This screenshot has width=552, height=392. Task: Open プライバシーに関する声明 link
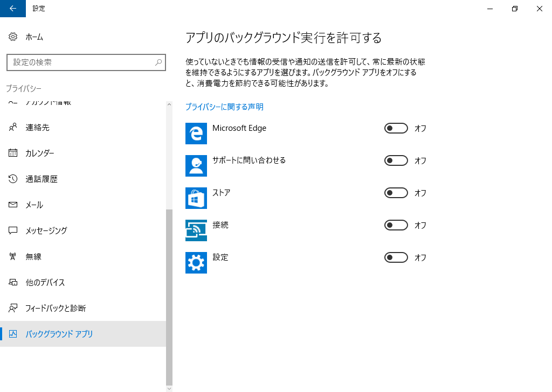coord(224,107)
